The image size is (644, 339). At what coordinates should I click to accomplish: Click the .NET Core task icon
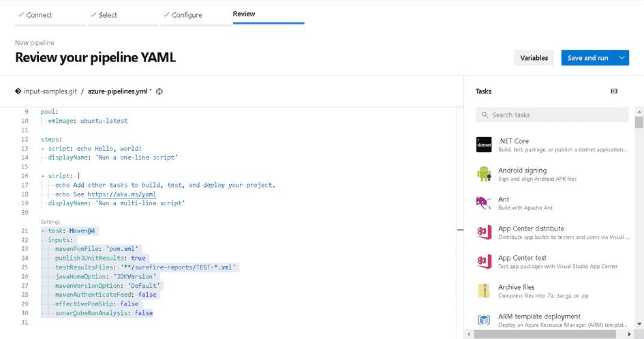coord(484,145)
